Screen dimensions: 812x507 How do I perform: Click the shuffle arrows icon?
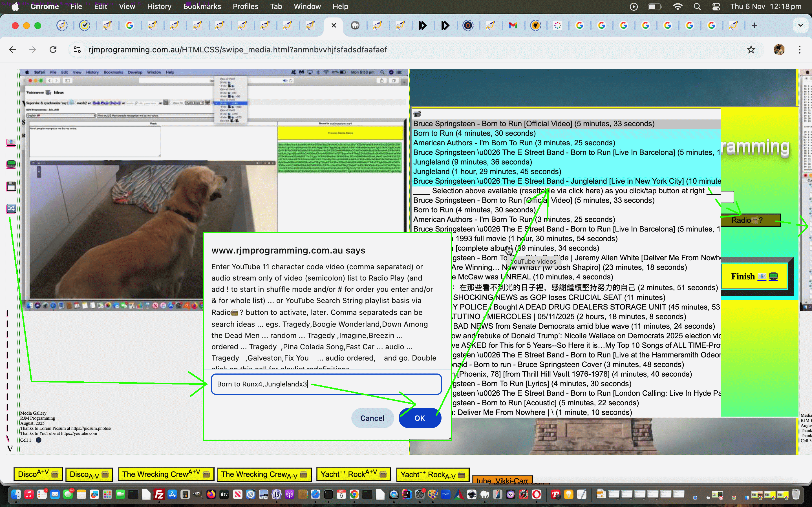(x=11, y=208)
